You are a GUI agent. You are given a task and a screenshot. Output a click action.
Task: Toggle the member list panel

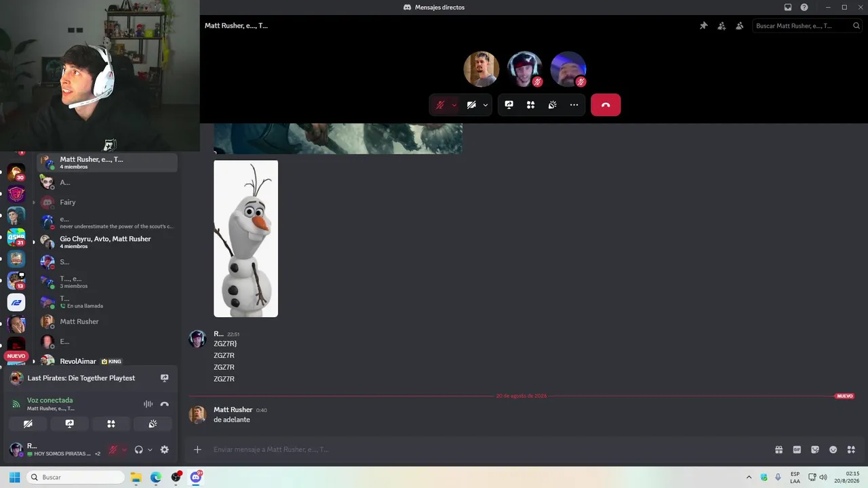click(739, 26)
